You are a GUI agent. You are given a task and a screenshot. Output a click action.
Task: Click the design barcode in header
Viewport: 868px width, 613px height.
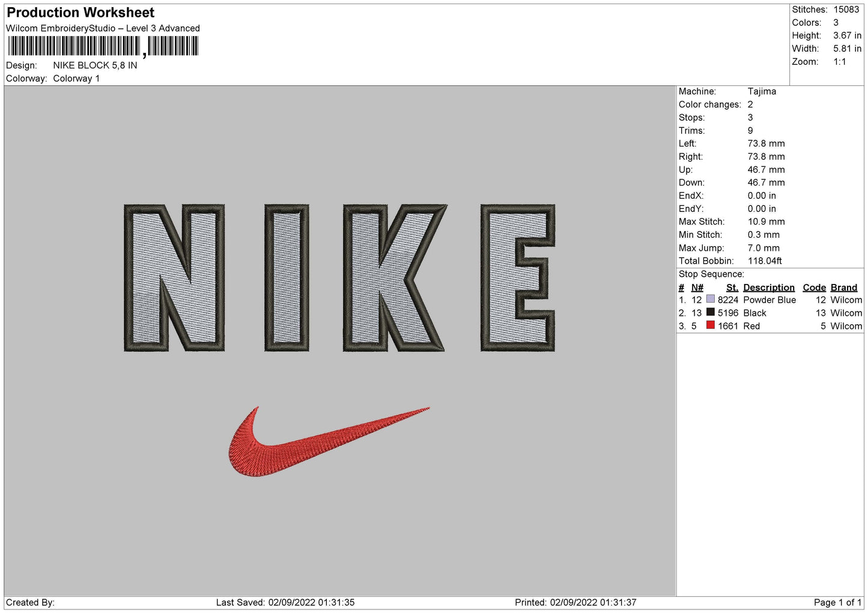pyautogui.click(x=103, y=46)
